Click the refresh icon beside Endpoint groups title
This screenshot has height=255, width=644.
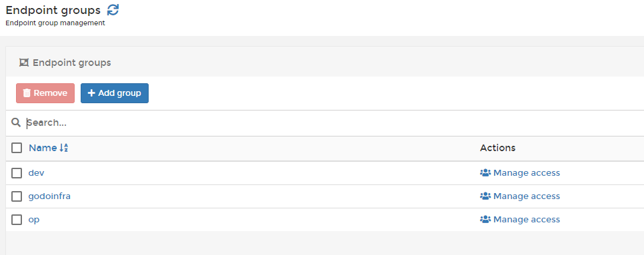[x=113, y=10]
